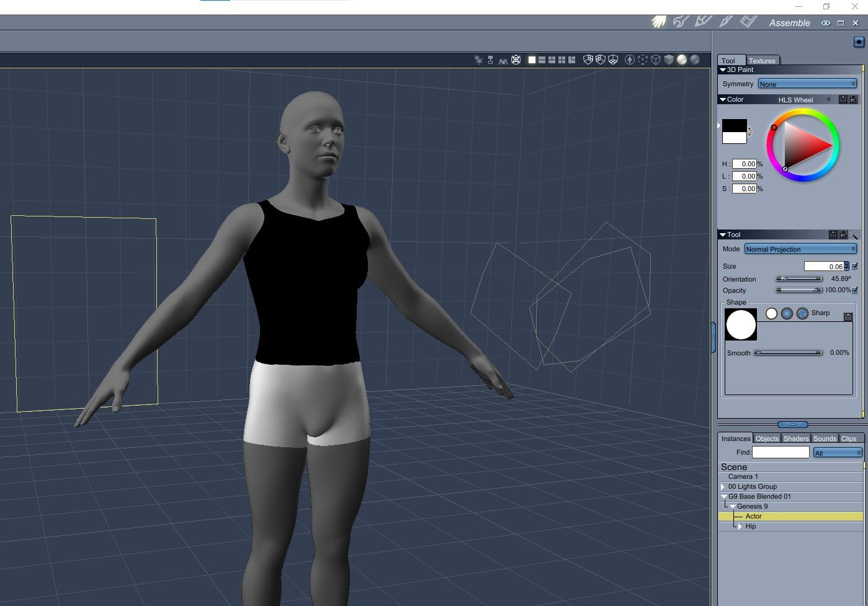
Task: Open the Shaders tab
Action: (796, 439)
